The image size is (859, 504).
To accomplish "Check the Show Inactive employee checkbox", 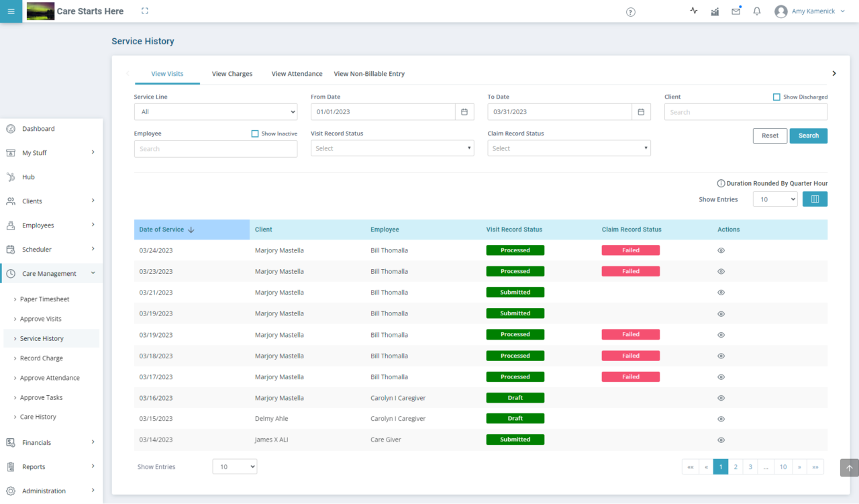I will click(x=254, y=134).
